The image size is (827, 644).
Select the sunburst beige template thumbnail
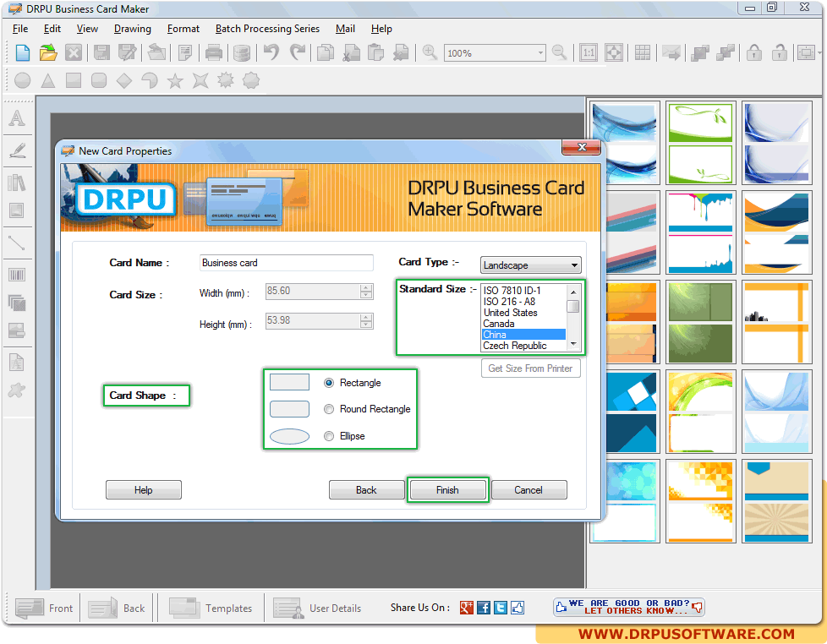click(776, 501)
